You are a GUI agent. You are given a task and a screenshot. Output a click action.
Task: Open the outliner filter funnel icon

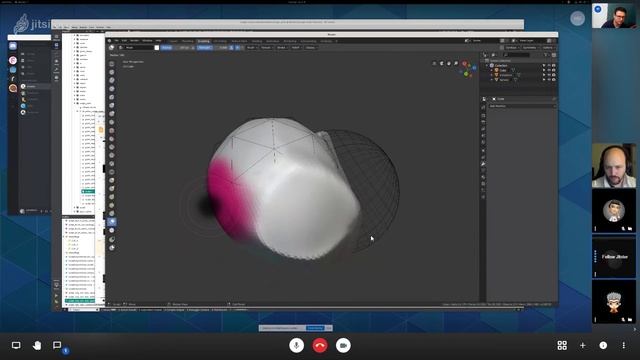(546, 55)
